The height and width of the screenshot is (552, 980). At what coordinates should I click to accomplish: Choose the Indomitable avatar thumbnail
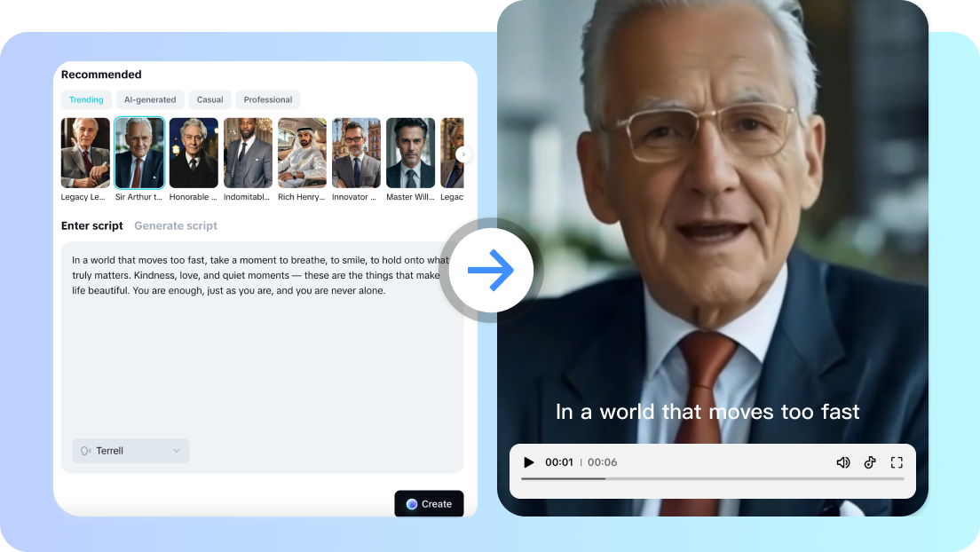coord(249,154)
